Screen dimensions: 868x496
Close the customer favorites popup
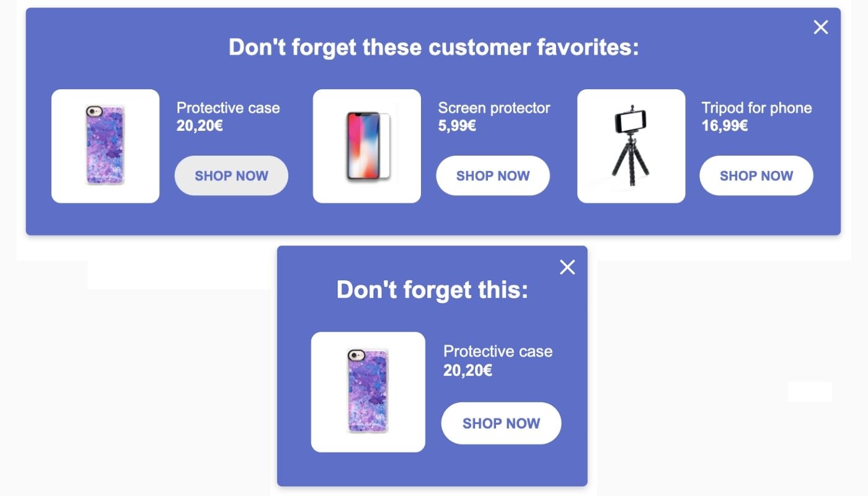pyautogui.click(x=820, y=27)
